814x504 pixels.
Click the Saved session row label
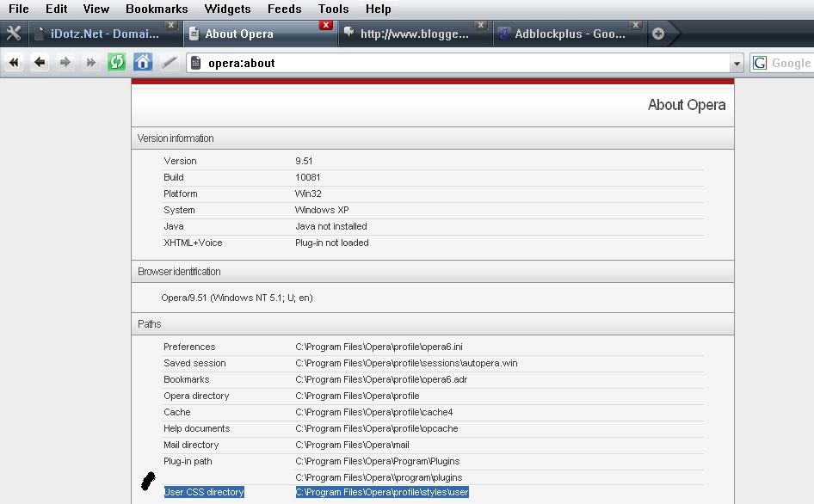194,363
